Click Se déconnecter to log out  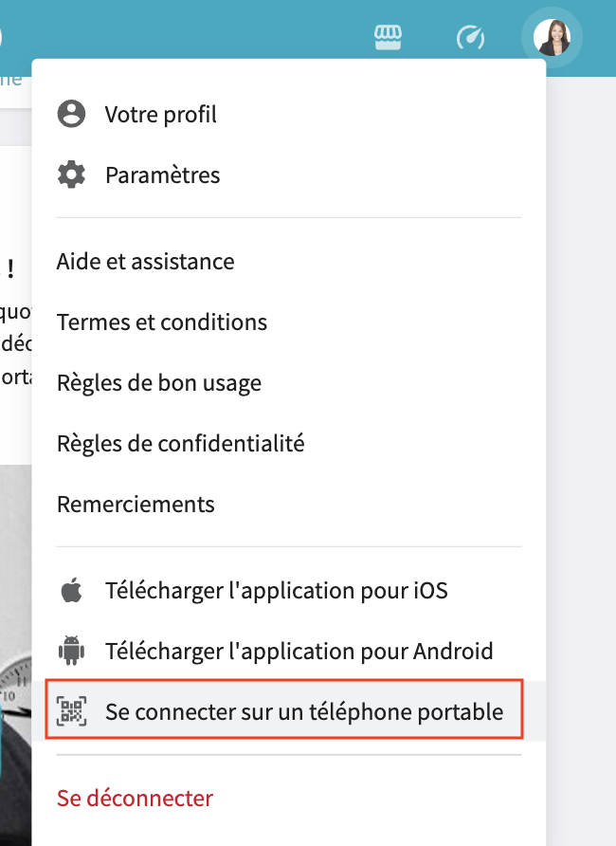134,798
